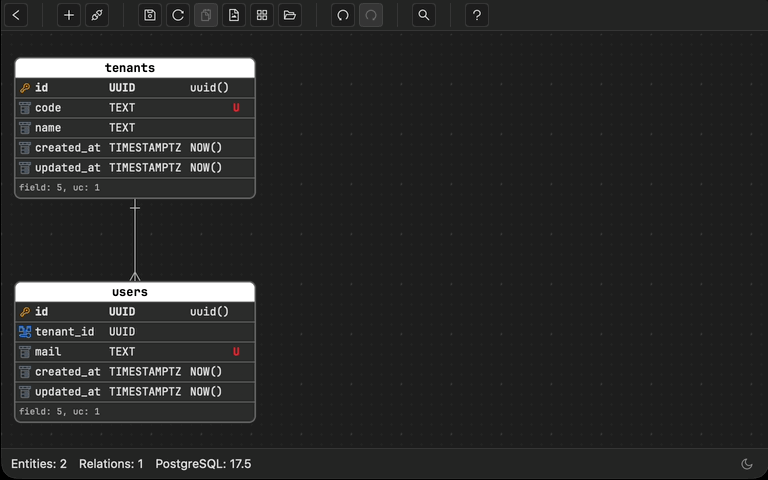Add a new entity with plus icon
Viewport: 768px width, 480px height.
69,15
